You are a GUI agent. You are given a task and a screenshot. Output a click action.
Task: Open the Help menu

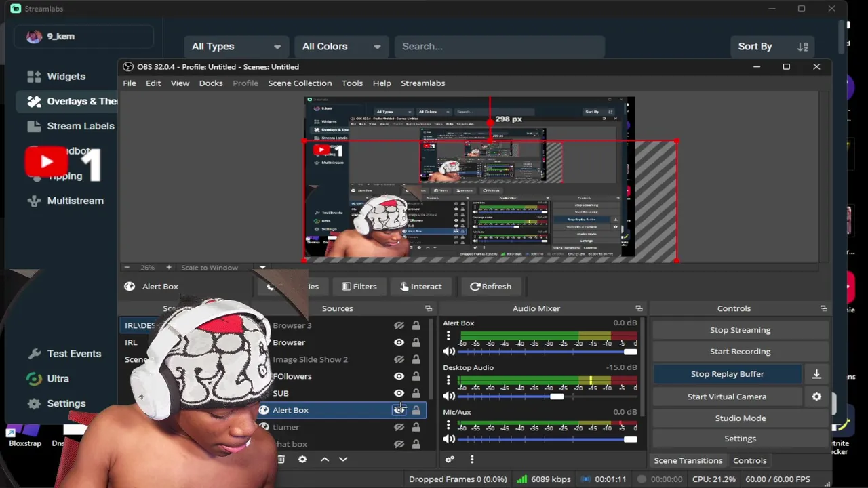(382, 83)
